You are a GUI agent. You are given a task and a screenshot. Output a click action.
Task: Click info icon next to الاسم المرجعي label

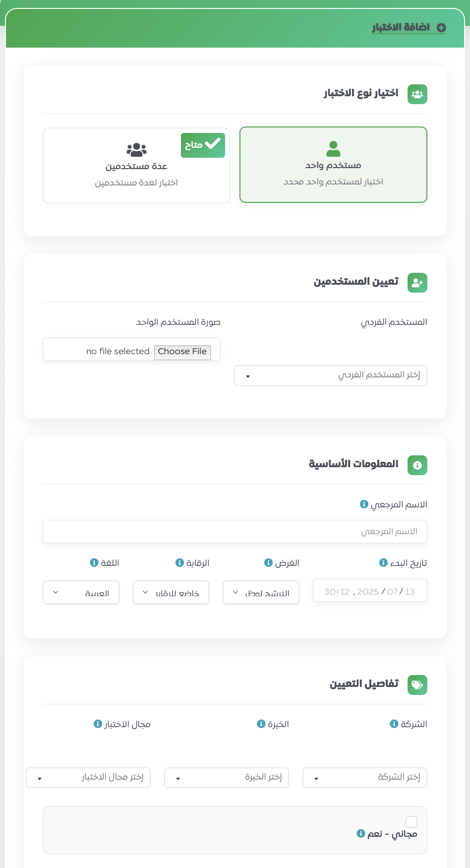coord(364,504)
